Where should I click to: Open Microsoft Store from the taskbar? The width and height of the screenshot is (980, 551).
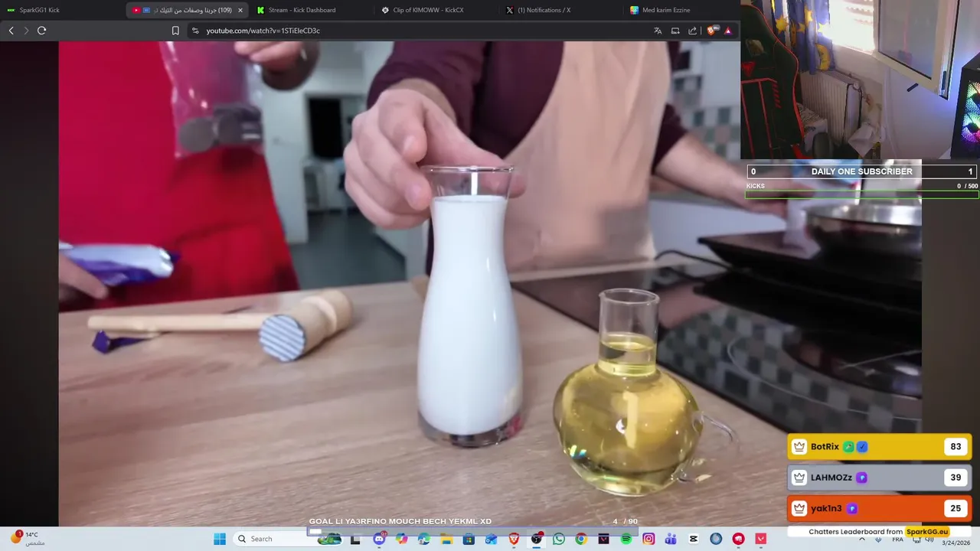(469, 539)
